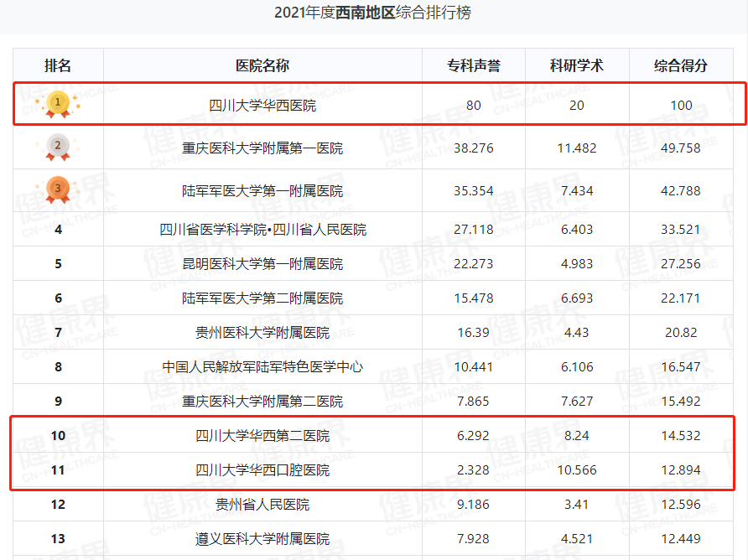Select hospital name 四川大学华西口腔医院
This screenshot has width=748, height=560.
[x=262, y=469]
